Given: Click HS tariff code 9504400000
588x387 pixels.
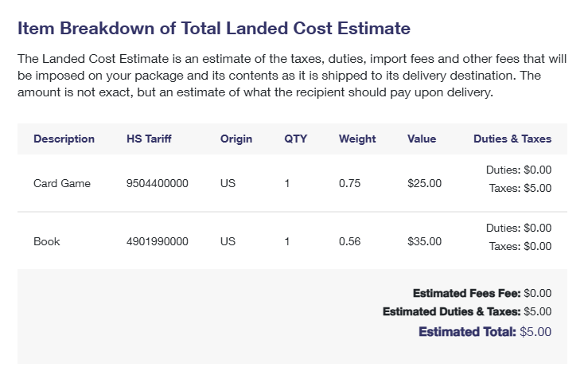Looking at the screenshot, I should tap(158, 183).
